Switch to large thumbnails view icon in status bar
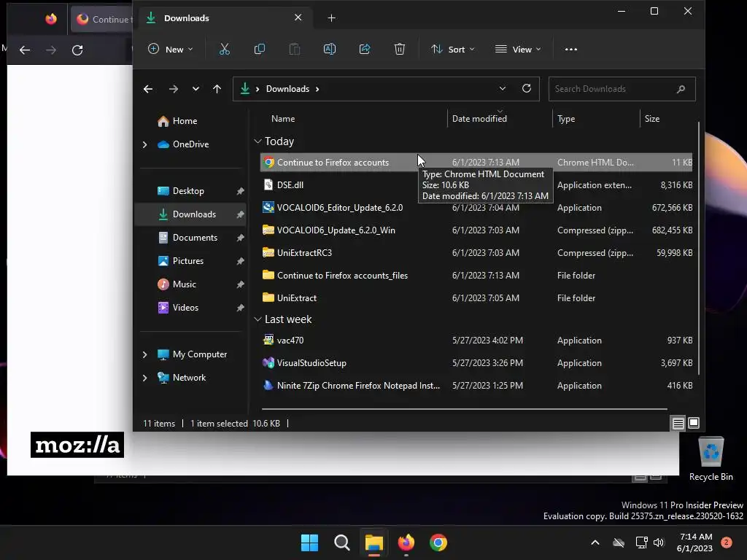 (x=694, y=423)
